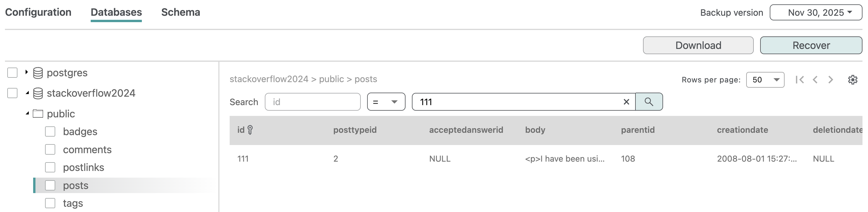Click the stackoverflow2024 database icon
Screen dimensions: 868x212
coord(38,93)
